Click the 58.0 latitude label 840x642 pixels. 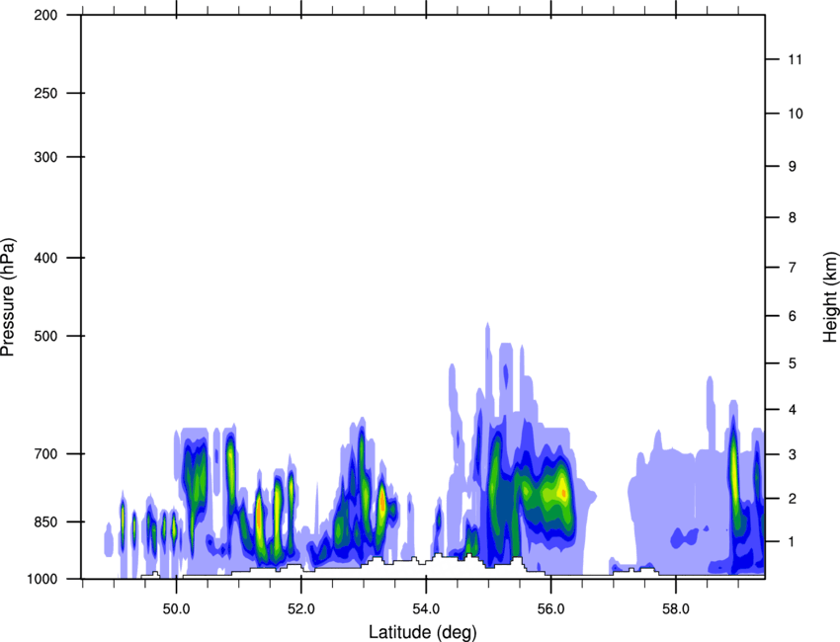click(676, 609)
